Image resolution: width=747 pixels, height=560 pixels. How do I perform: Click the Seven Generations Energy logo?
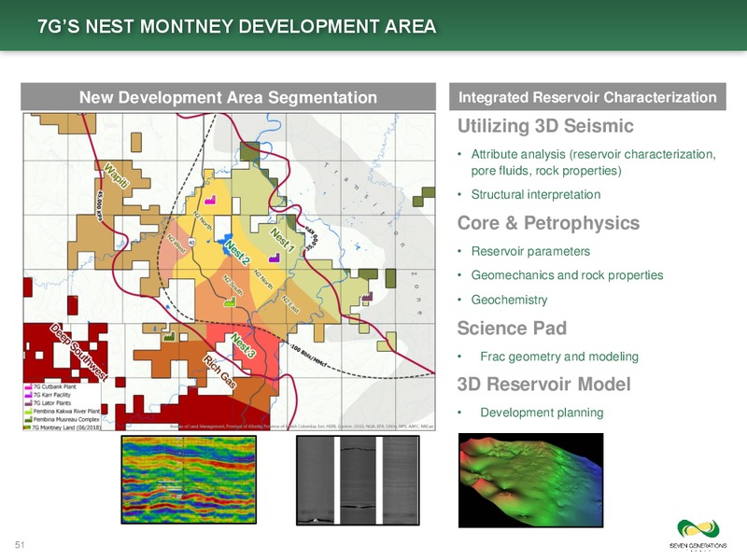click(698, 535)
